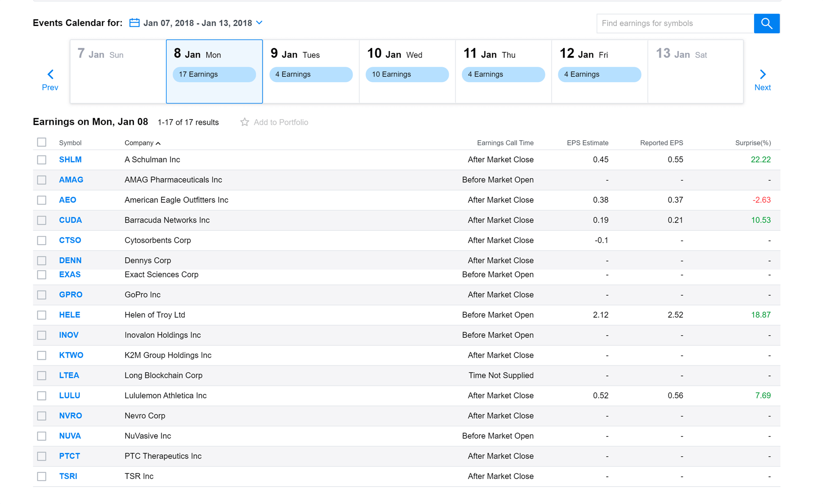The height and width of the screenshot is (504, 823).
Task: Tick the select-all checkbox in header
Action: tap(42, 142)
